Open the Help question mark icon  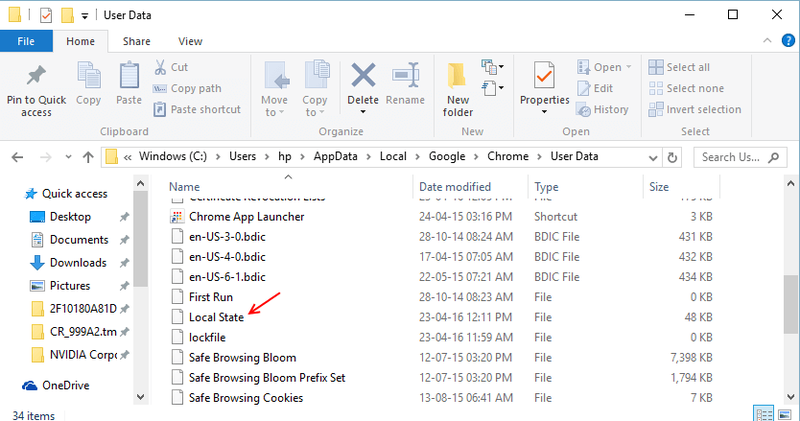coord(788,40)
